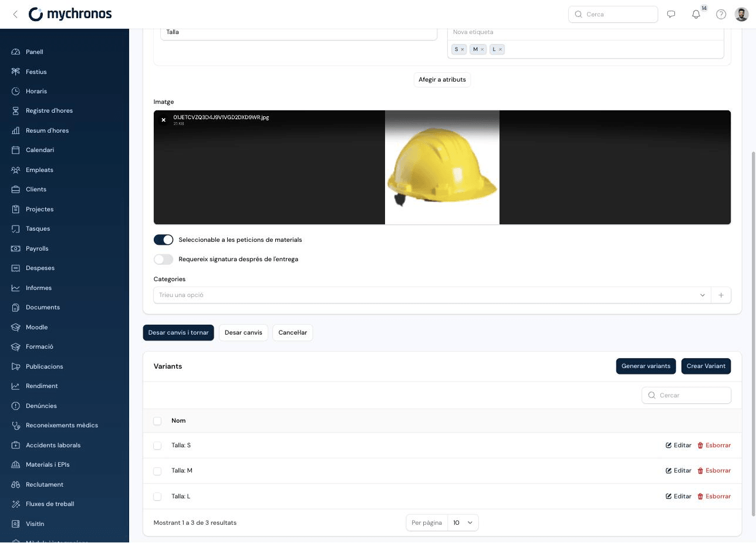Open Accidents laborals in the sidebar

coord(53,446)
